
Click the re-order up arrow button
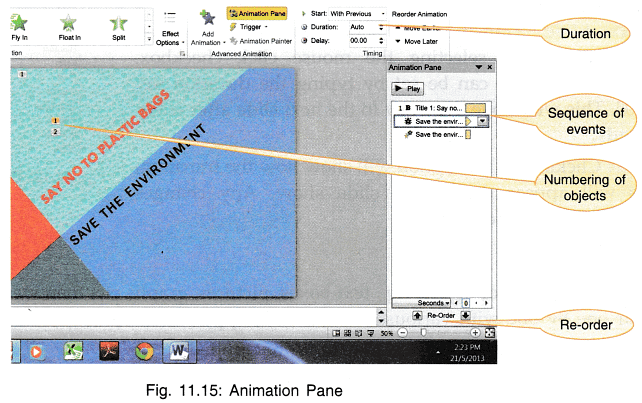[x=416, y=316]
